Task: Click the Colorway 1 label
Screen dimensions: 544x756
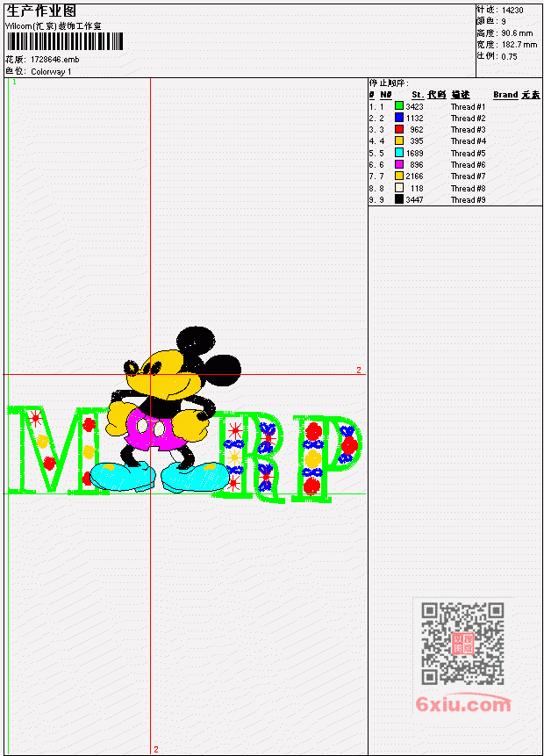Action: [x=51, y=72]
